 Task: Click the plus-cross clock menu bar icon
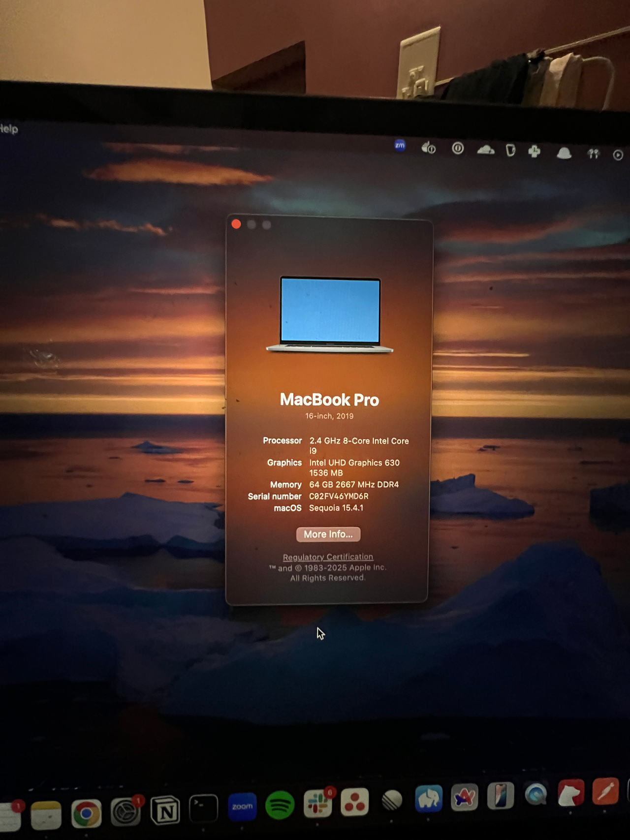click(x=535, y=152)
